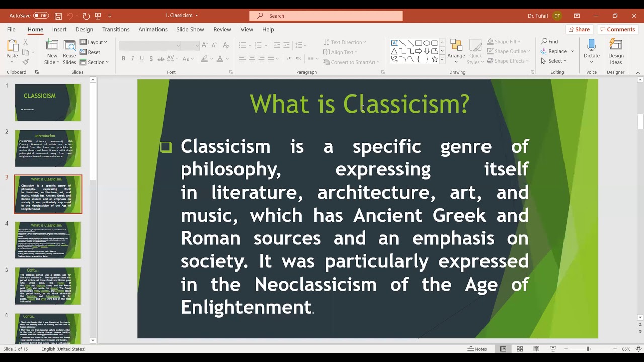This screenshot has height=362, width=644.
Task: Toggle Strikethrough formatting
Action: coord(161,59)
